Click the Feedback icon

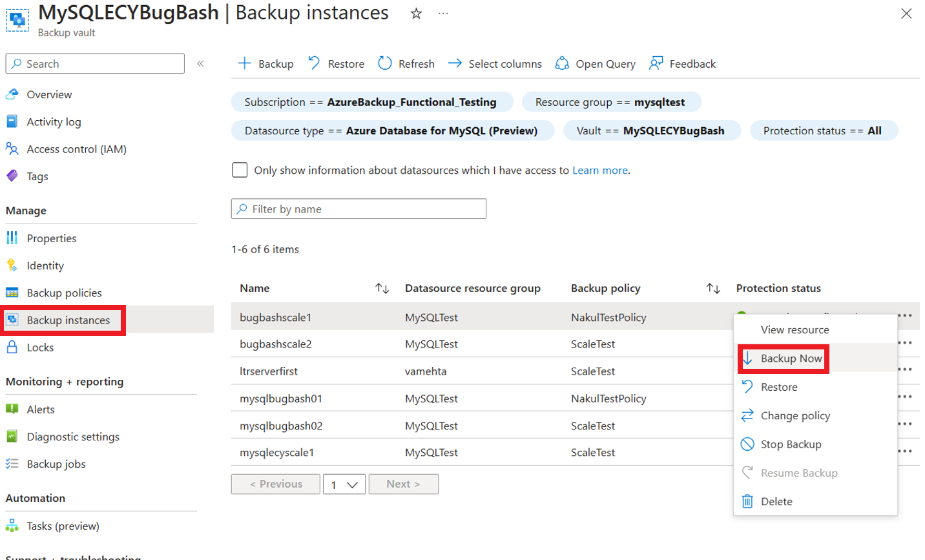pyautogui.click(x=656, y=63)
